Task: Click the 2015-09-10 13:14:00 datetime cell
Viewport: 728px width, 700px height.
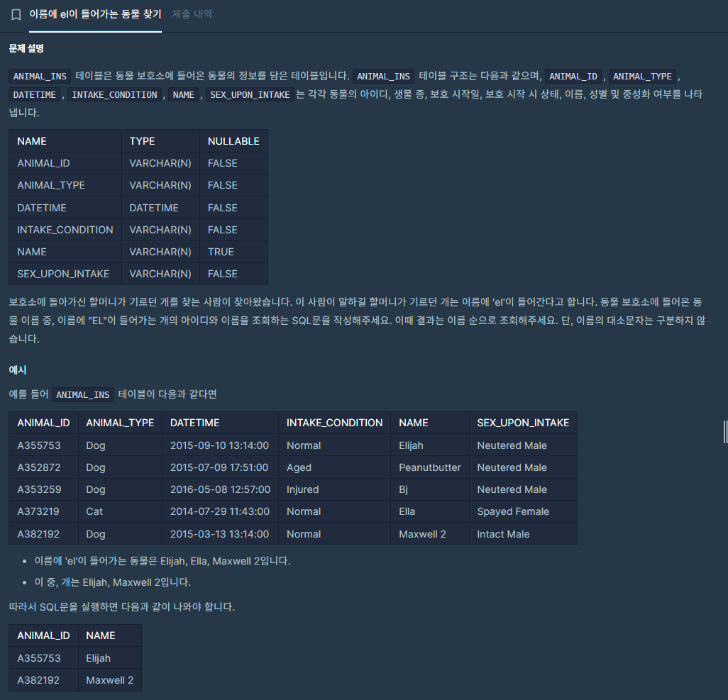Action: pos(220,445)
